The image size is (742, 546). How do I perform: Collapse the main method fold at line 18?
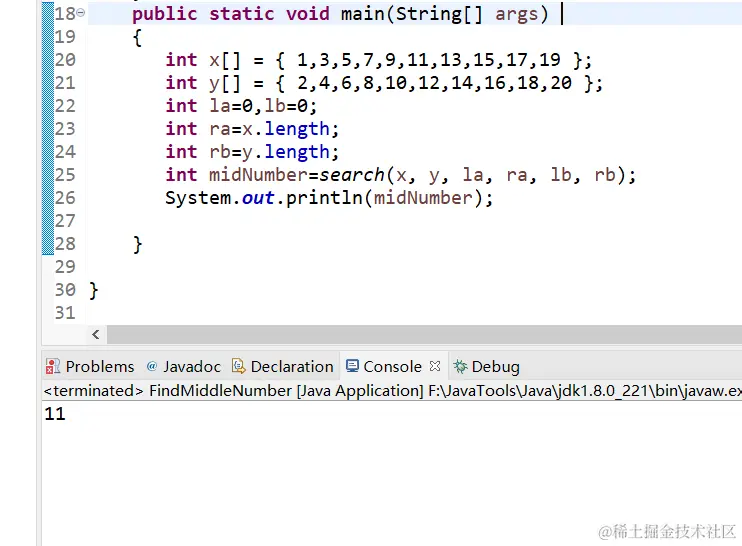[81, 13]
